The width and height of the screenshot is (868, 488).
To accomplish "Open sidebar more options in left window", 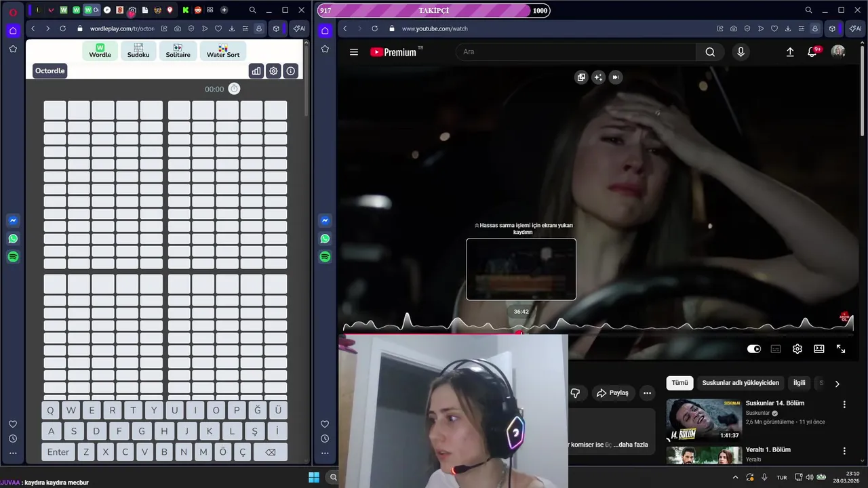I will [x=13, y=453].
